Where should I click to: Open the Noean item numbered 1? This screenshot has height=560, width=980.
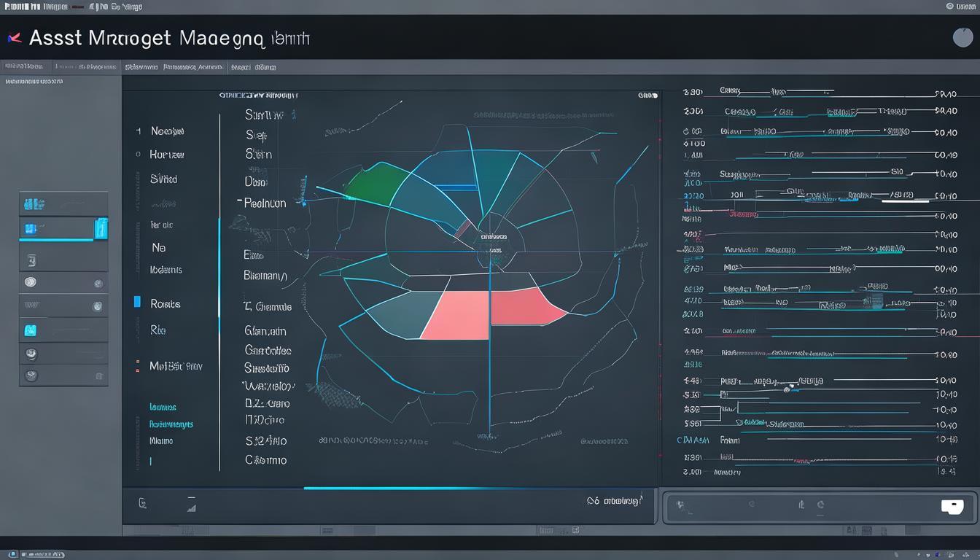(166, 131)
